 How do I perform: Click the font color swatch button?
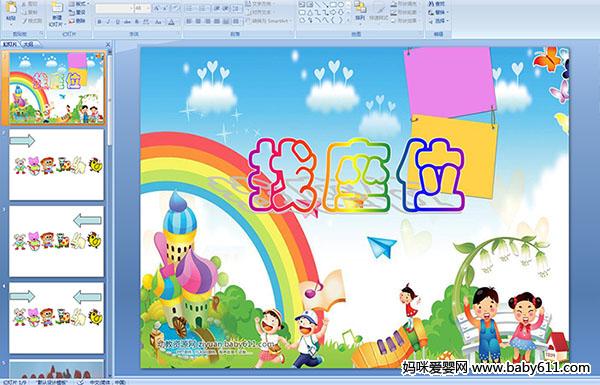point(171,22)
